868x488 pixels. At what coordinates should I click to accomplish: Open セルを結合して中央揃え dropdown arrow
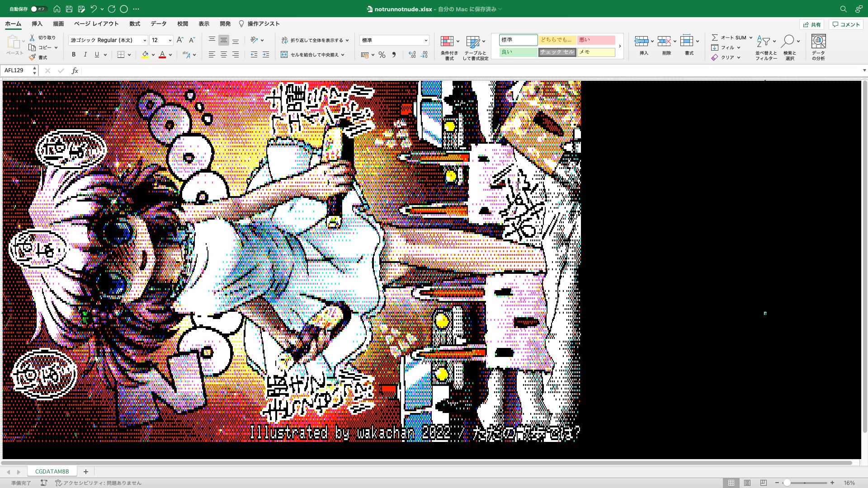[343, 55]
